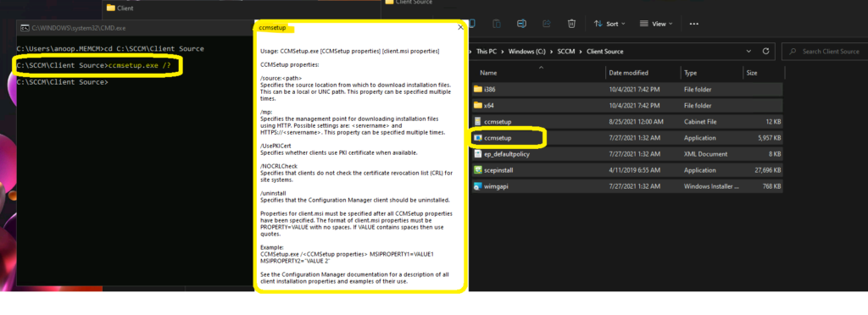This screenshot has width=868, height=315.
Task: Click the Share icon in File Explorer toolbar
Action: (547, 24)
